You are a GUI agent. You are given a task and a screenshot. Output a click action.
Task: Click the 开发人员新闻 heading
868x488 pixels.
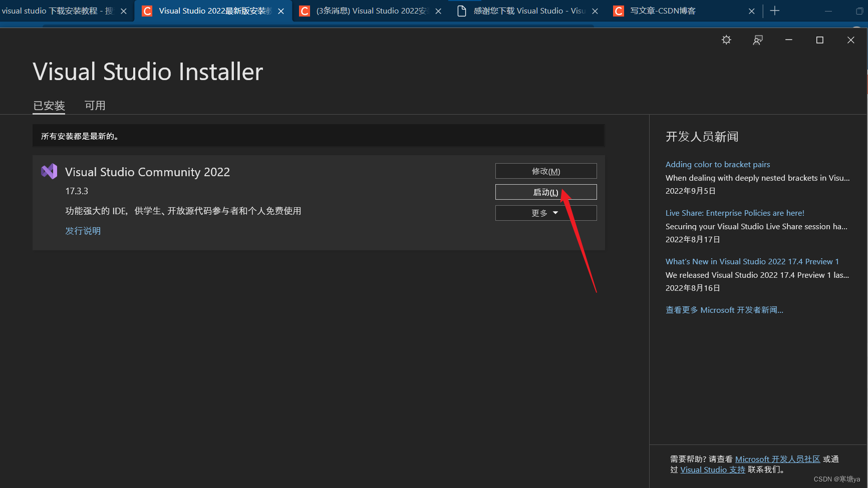coord(702,137)
